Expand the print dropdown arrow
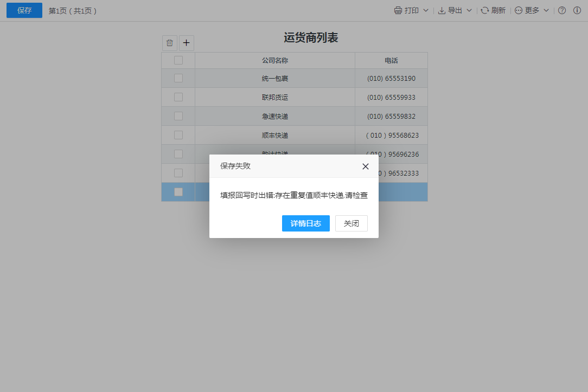The width and height of the screenshot is (588, 392). (426, 10)
